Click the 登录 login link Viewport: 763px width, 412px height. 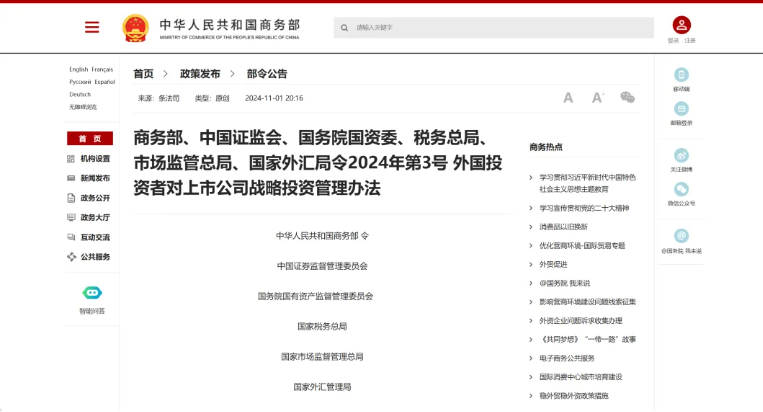tap(673, 41)
